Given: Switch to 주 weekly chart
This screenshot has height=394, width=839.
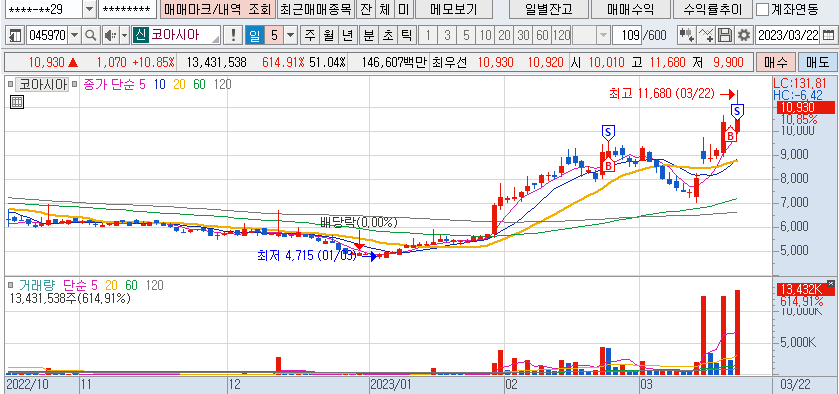Looking at the screenshot, I should [310, 36].
